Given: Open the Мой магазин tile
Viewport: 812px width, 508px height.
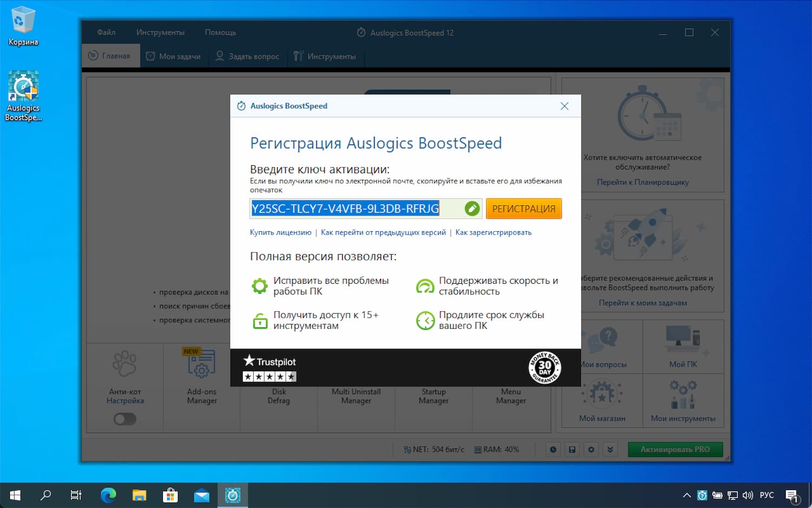Looking at the screenshot, I should tap(602, 400).
